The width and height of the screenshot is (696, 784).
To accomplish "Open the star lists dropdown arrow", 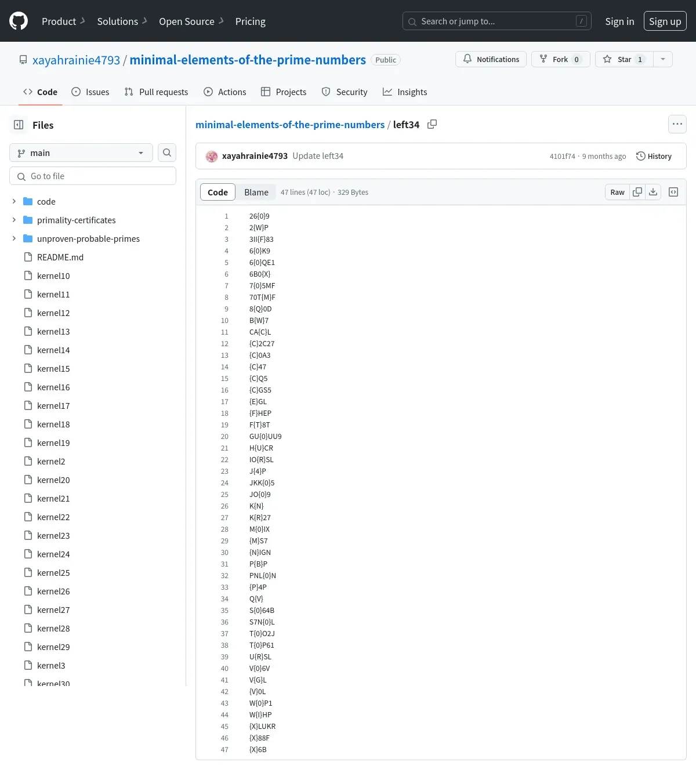I will click(x=662, y=59).
